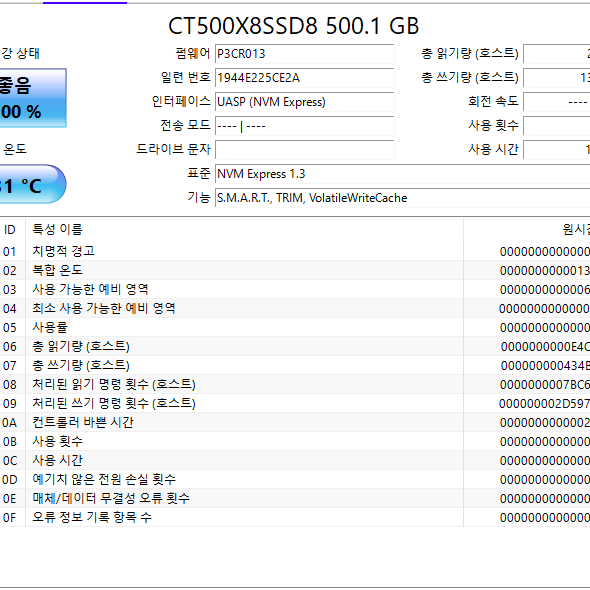Click the 기능 label
This screenshot has width=590, height=590.
(x=199, y=197)
